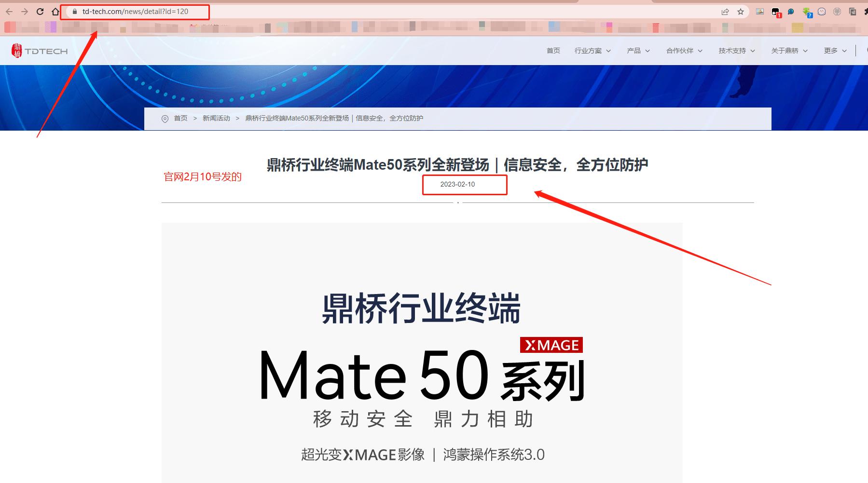Click the browser back arrow
This screenshot has height=483, width=868.
pyautogui.click(x=10, y=12)
